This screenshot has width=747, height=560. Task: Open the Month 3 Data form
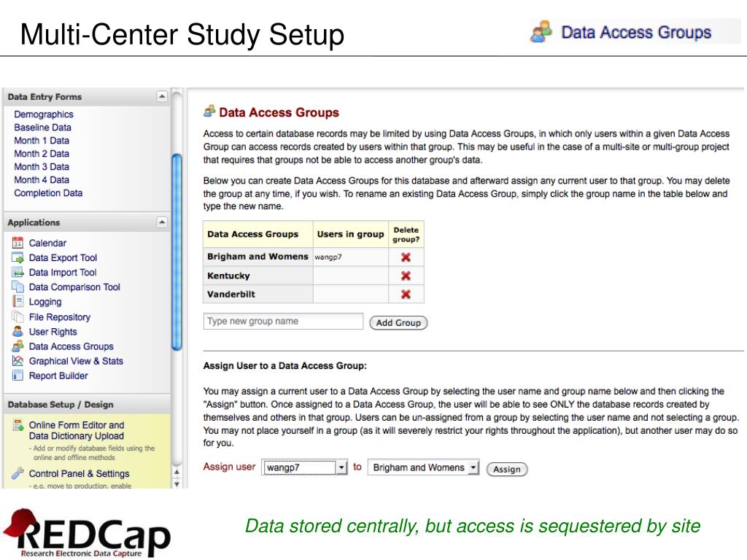click(42, 167)
